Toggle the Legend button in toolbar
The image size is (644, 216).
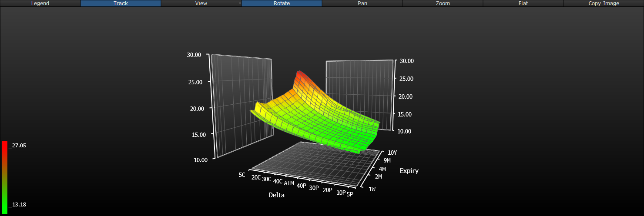click(x=40, y=3)
